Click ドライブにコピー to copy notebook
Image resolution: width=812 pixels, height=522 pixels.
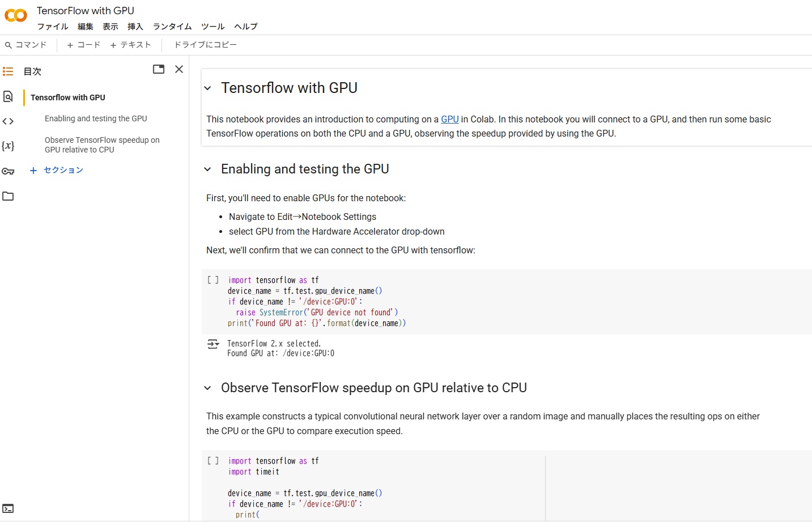click(205, 45)
